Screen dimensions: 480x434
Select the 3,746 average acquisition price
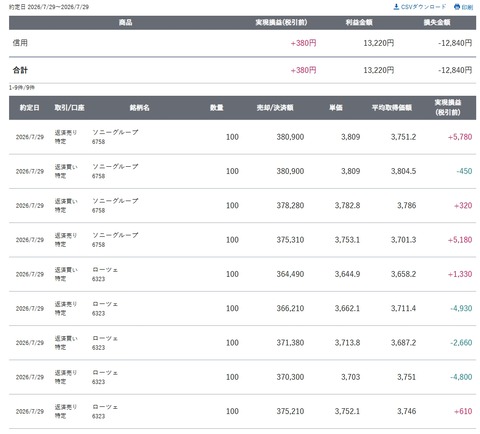tap(407, 412)
